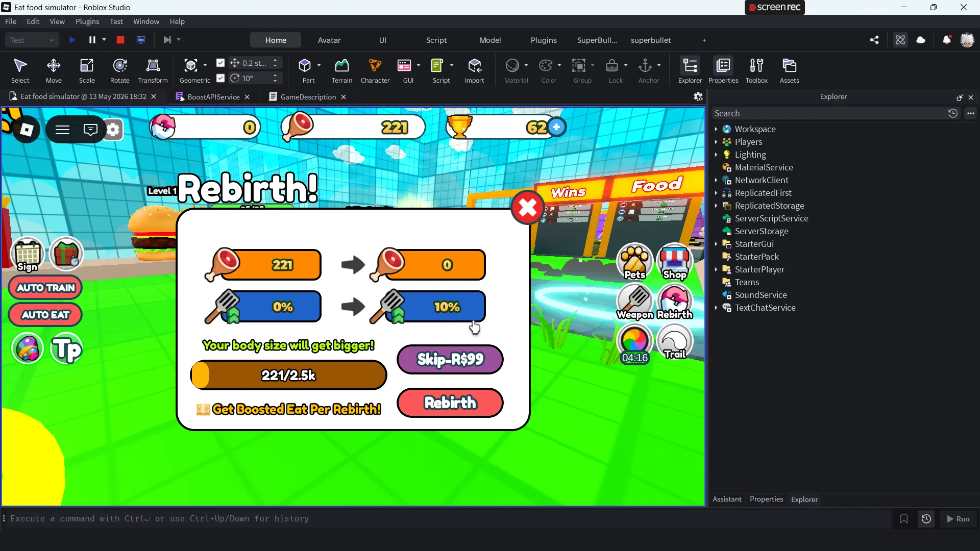Expand the StarterGui node

pos(716,244)
